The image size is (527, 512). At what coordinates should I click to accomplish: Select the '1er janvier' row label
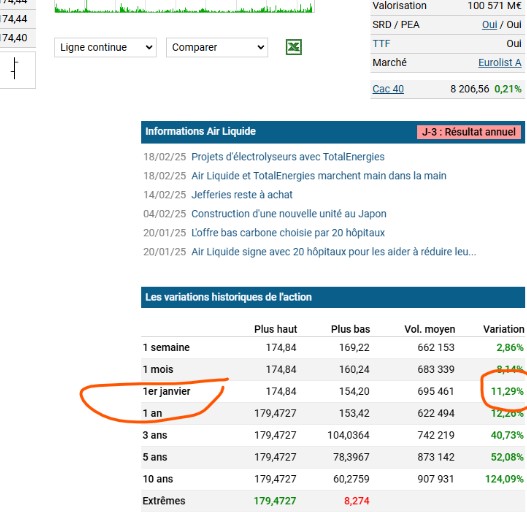pos(166,391)
